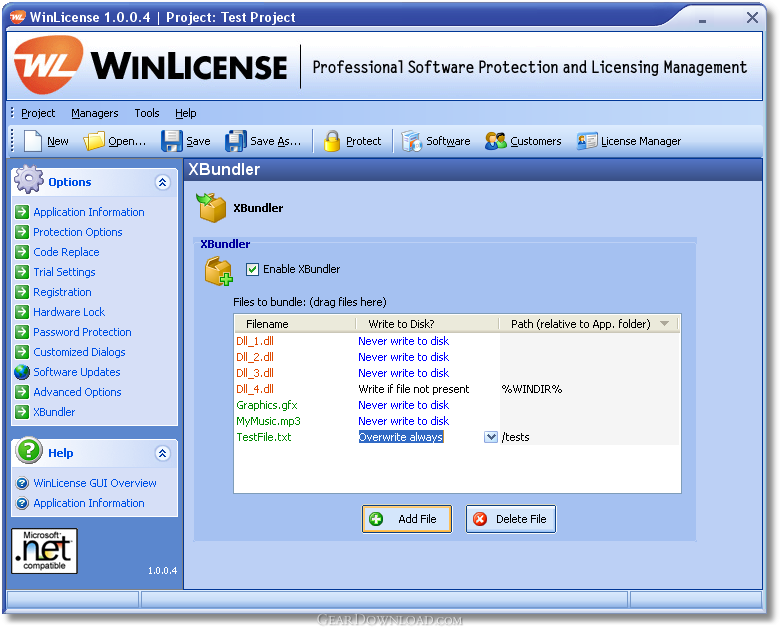Viewport: 781px width, 628px height.
Task: Click the New project page icon
Action: tap(33, 141)
